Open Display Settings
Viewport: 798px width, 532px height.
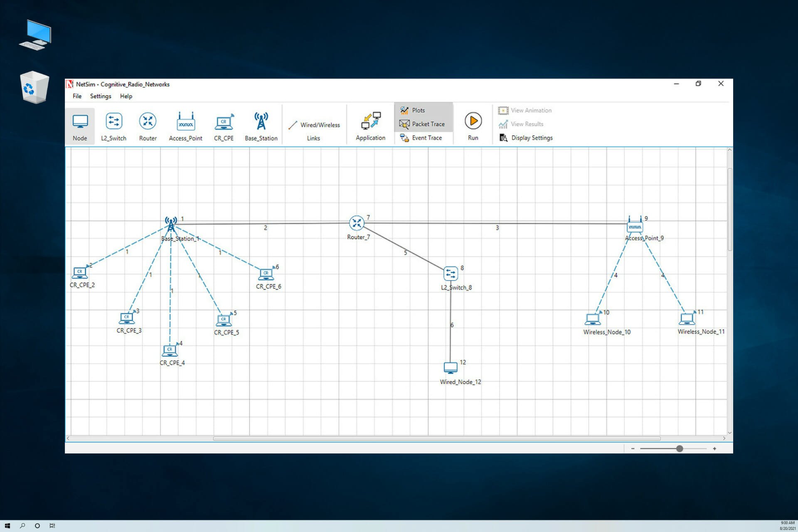coord(526,138)
